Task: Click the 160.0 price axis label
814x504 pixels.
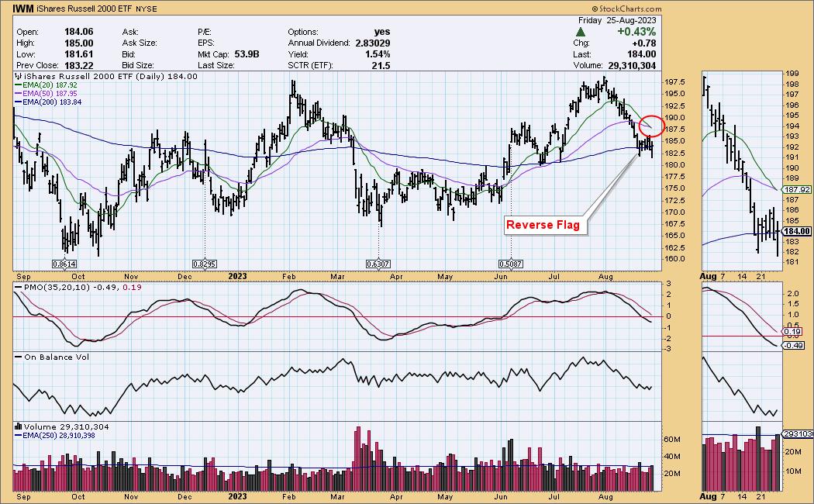Action: tap(674, 259)
